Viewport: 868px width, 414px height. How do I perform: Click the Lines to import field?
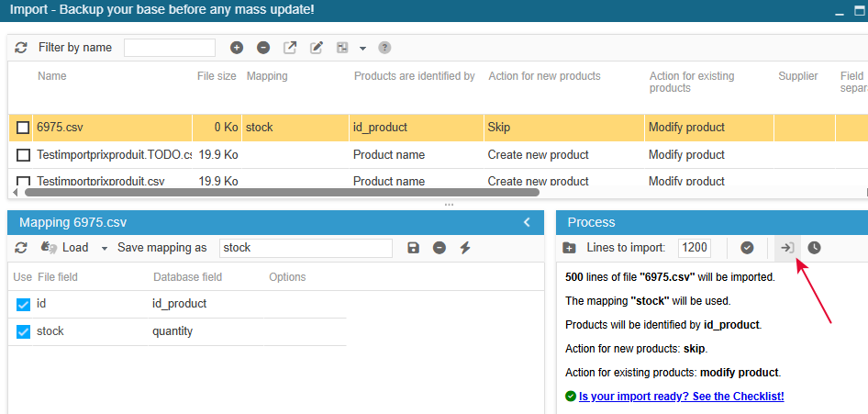pos(695,248)
